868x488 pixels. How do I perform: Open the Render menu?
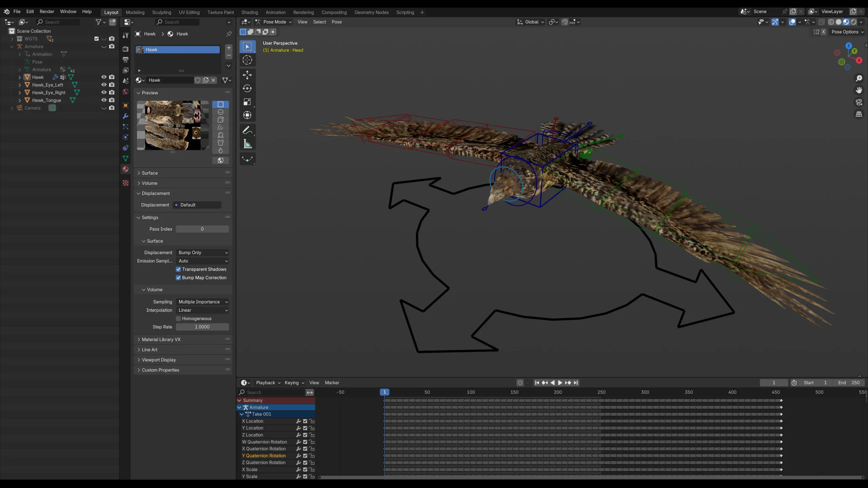(47, 11)
